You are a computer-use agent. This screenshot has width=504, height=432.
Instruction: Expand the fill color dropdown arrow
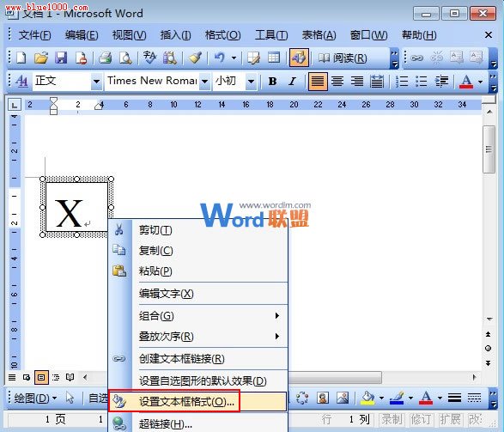381,398
